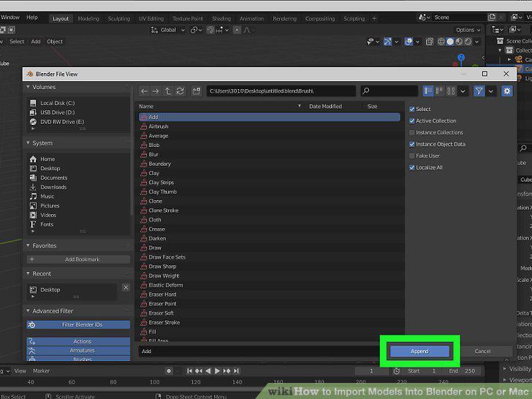Open the Downloads system folder
Image resolution: width=532 pixels, height=399 pixels.
tap(53, 187)
